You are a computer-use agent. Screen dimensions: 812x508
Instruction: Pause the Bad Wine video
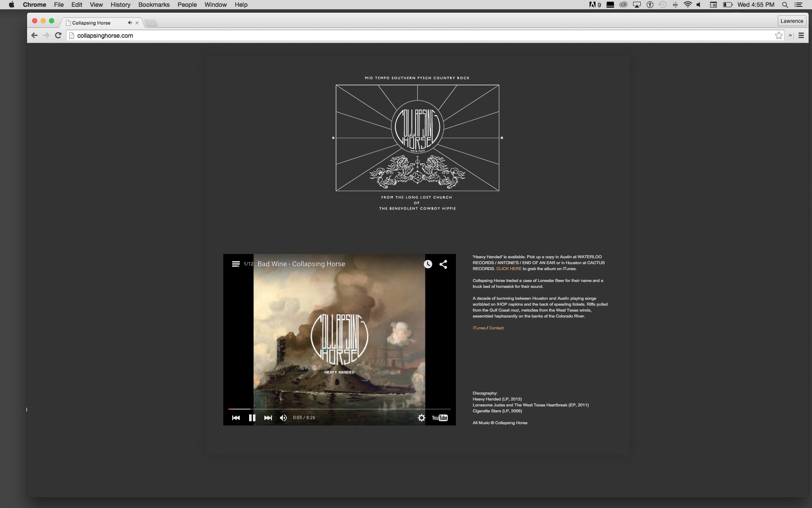pyautogui.click(x=252, y=418)
